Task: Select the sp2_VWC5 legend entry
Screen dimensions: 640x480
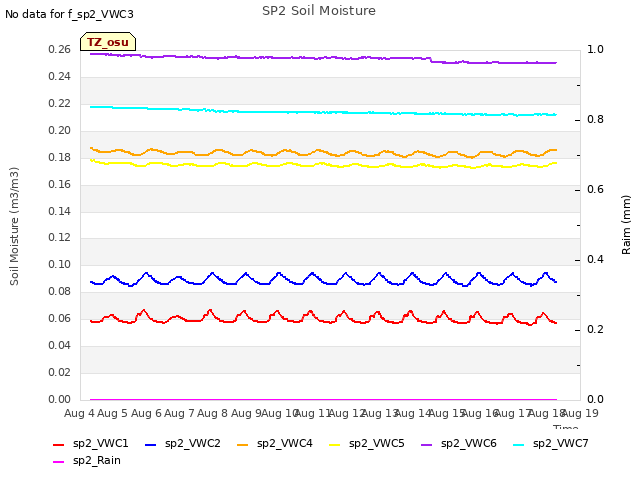Action: [367, 444]
